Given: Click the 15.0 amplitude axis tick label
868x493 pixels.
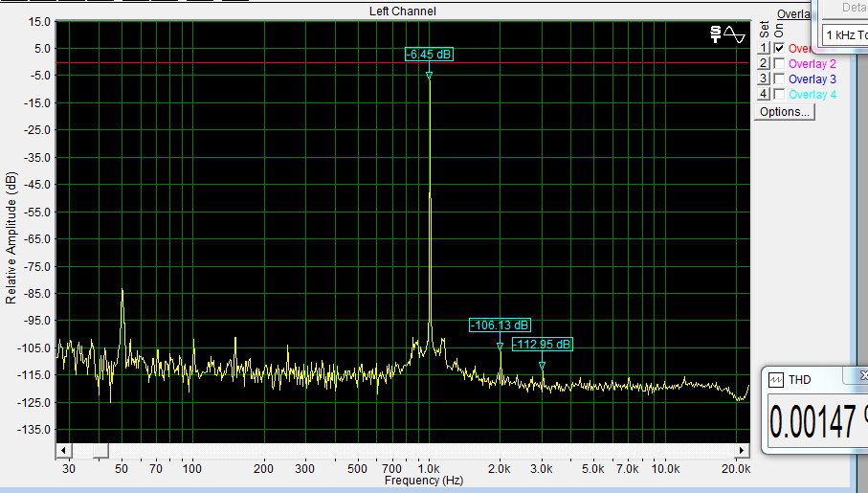Looking at the screenshot, I should (x=38, y=22).
